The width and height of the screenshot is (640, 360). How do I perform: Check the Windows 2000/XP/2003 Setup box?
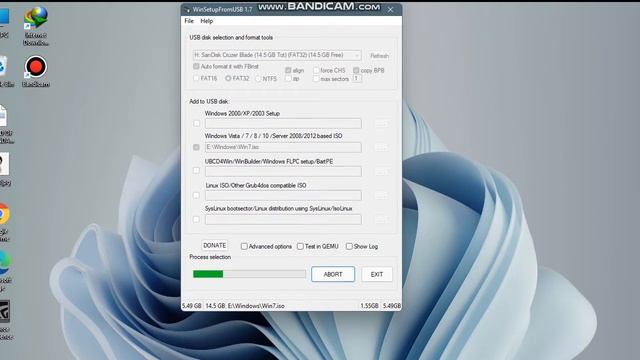pyautogui.click(x=197, y=123)
